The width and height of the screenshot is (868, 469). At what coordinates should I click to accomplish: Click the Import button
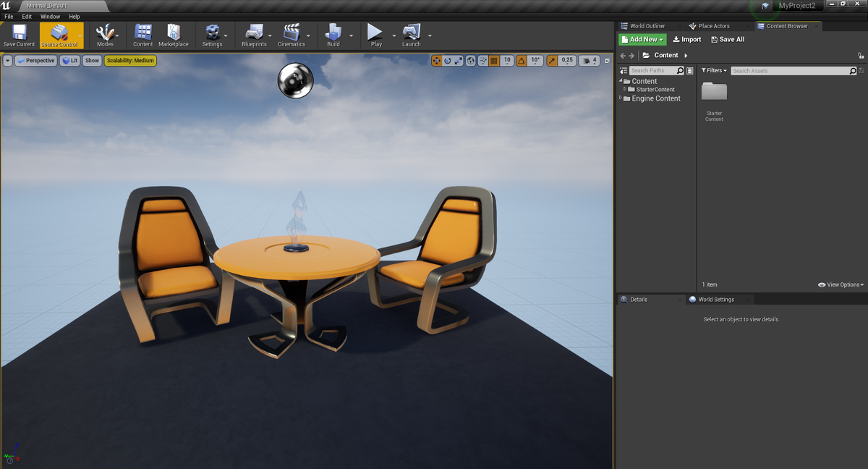687,39
